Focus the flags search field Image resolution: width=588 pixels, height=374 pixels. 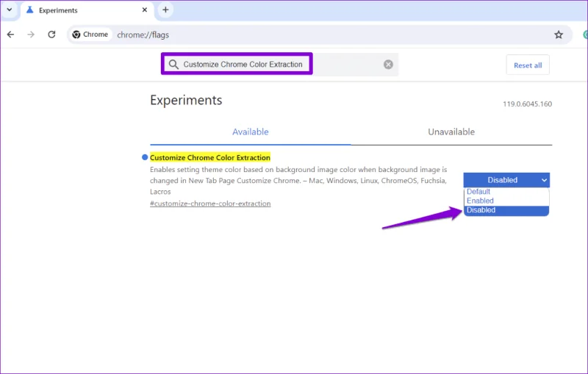(279, 65)
